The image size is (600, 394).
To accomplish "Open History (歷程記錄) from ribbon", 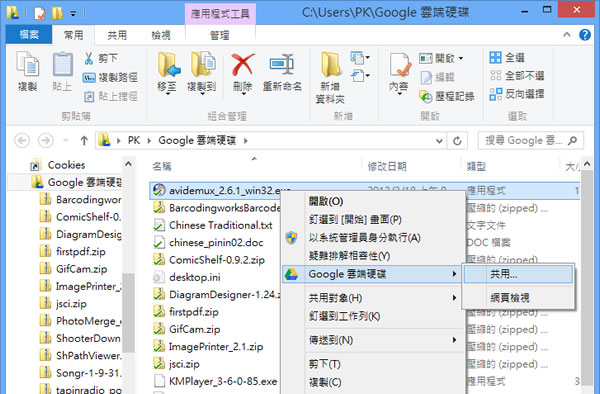I will [x=447, y=96].
